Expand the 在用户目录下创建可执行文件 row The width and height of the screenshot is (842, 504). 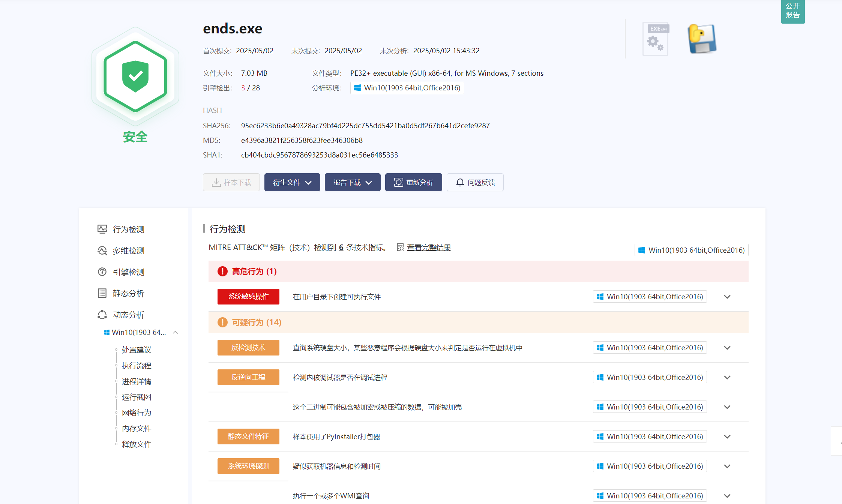coord(727,297)
